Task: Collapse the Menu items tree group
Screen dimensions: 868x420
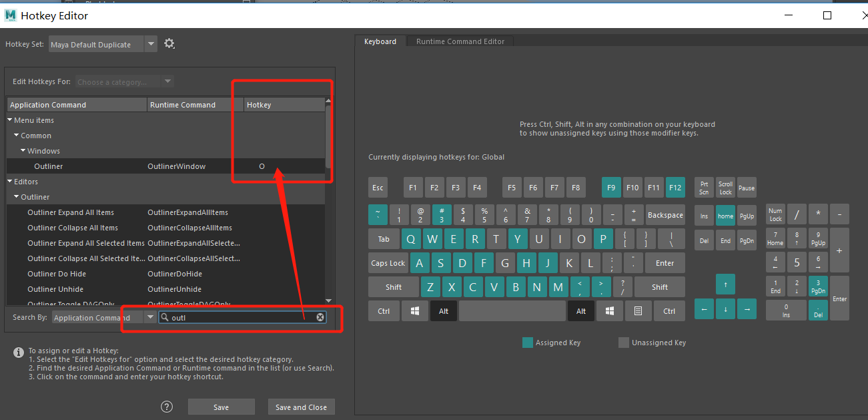Action: click(x=10, y=120)
